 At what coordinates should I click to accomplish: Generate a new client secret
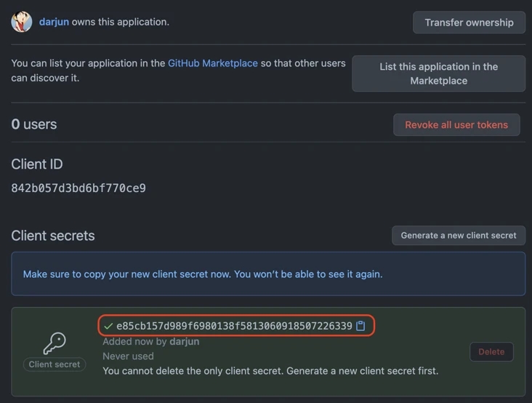[x=458, y=235]
